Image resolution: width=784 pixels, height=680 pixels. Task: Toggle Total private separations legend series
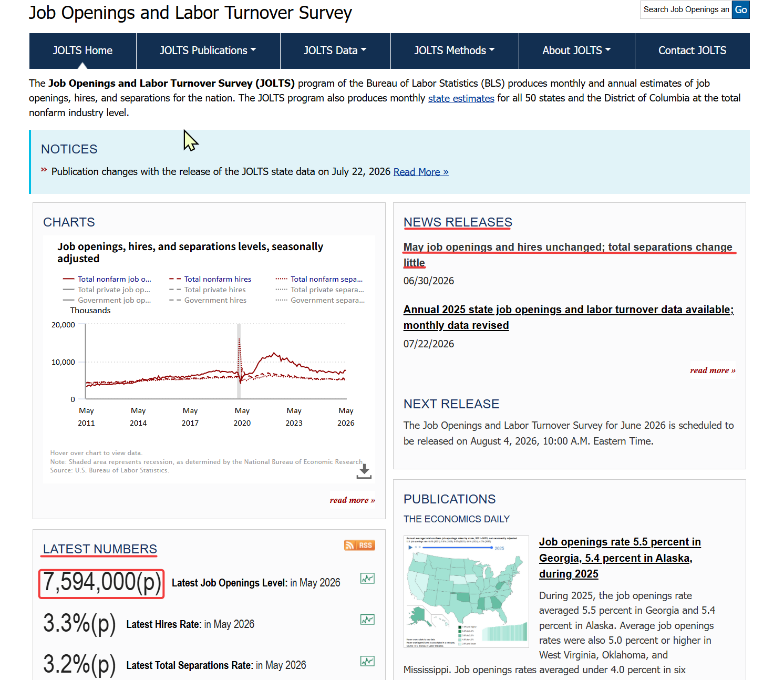click(x=319, y=290)
